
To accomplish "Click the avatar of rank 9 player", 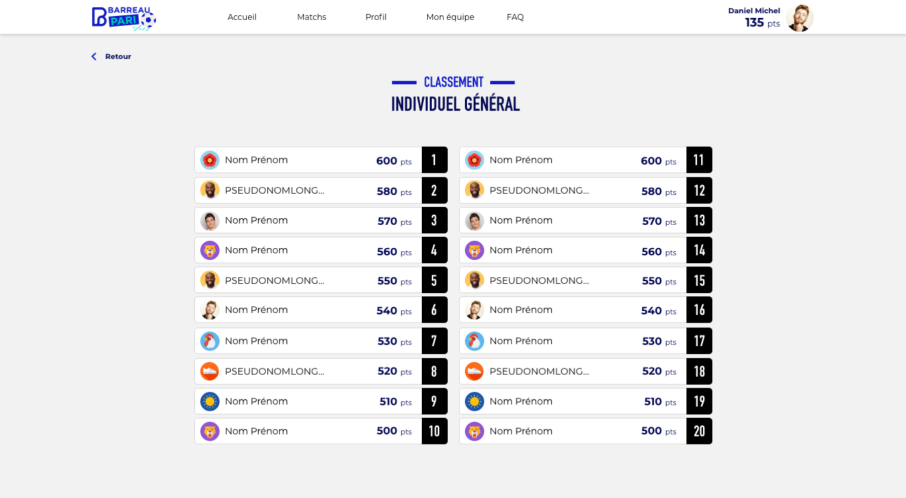I will coord(210,401).
